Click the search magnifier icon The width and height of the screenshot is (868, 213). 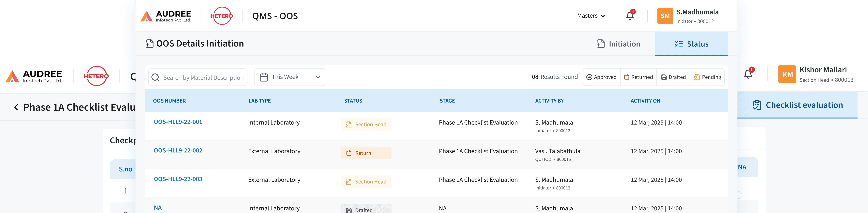pos(155,77)
